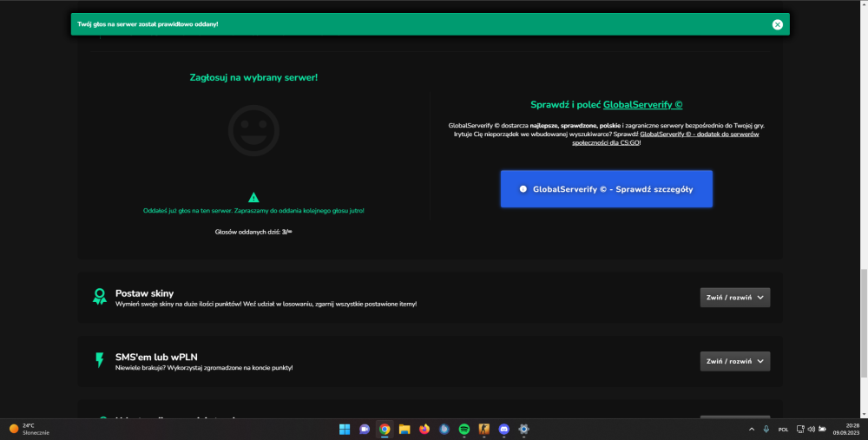
Task: Click the warning triangle icon above vote message
Action: 253,198
